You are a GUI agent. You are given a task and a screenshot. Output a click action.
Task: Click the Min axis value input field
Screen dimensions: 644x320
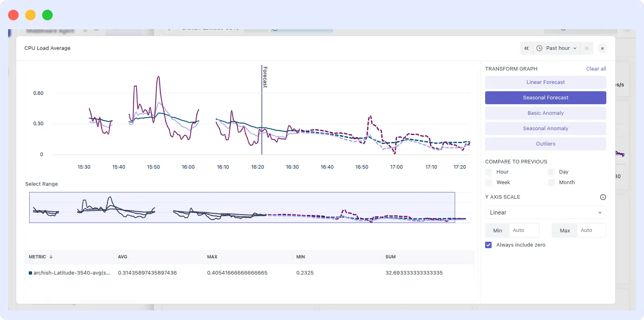tap(524, 230)
